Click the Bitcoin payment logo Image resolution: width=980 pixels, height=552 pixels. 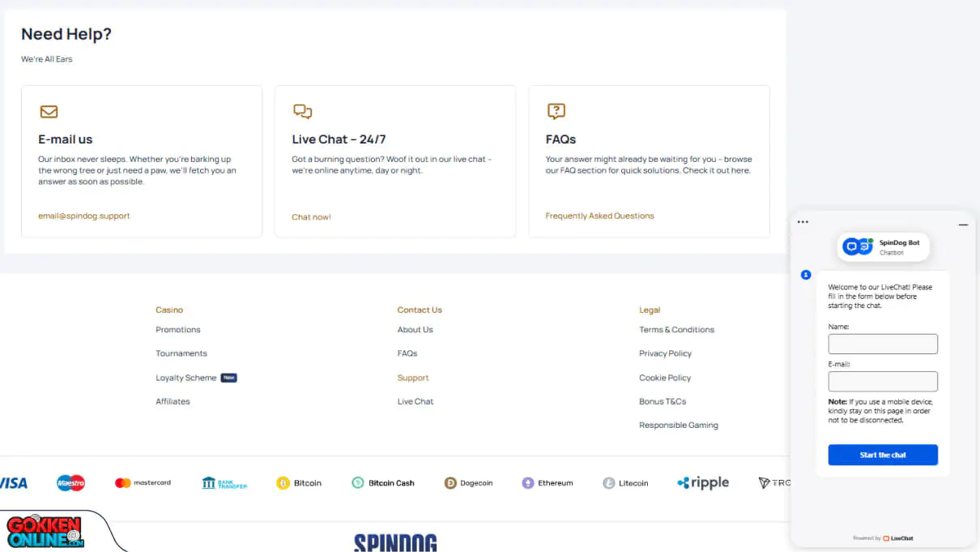[x=299, y=483]
